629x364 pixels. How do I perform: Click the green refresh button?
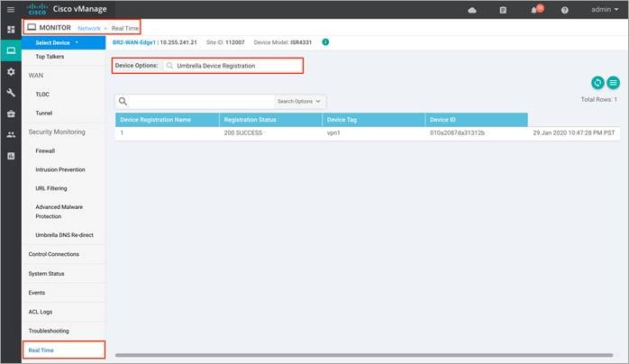tap(597, 83)
